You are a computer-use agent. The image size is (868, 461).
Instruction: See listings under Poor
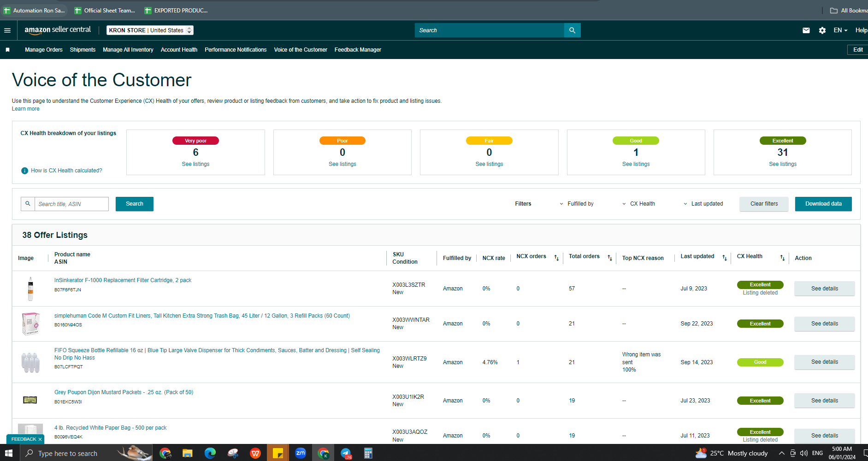click(x=342, y=164)
